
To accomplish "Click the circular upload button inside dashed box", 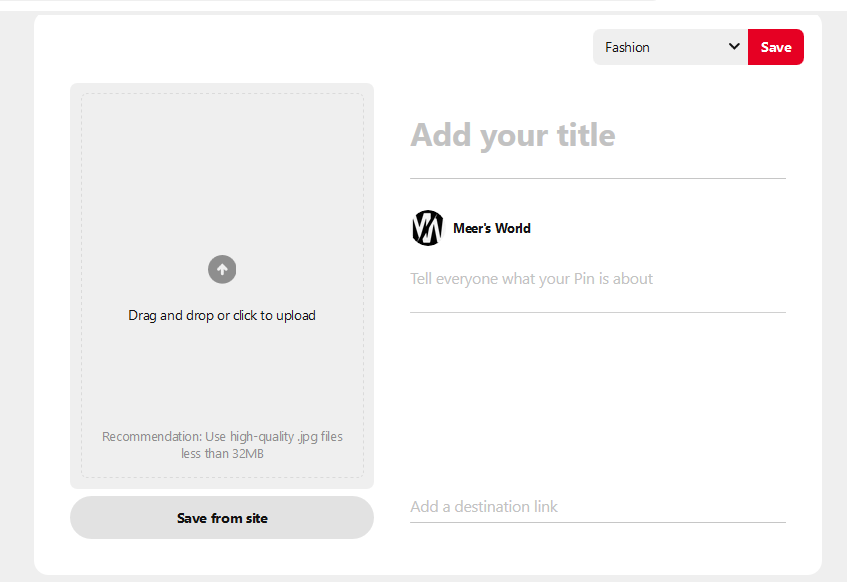I will [222, 269].
